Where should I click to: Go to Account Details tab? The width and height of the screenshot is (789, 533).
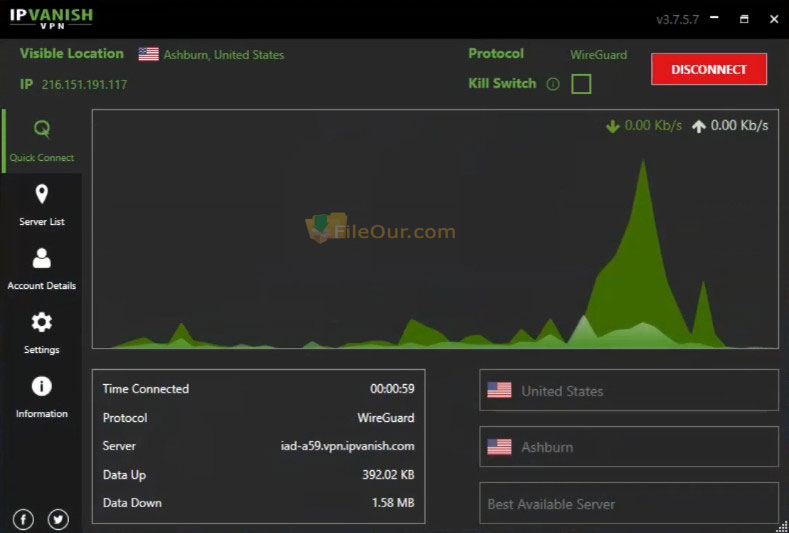pyautogui.click(x=42, y=269)
